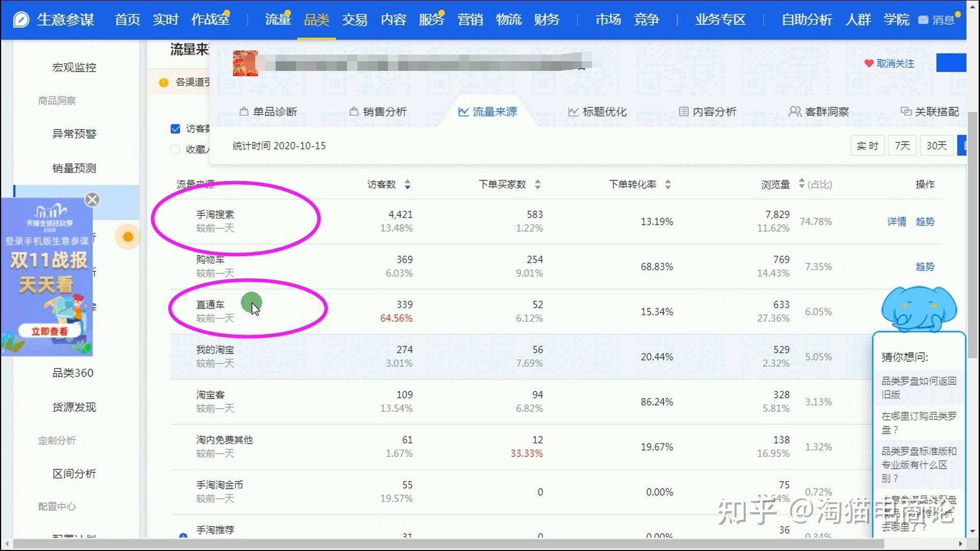Open the 业务专区 menu

(720, 20)
